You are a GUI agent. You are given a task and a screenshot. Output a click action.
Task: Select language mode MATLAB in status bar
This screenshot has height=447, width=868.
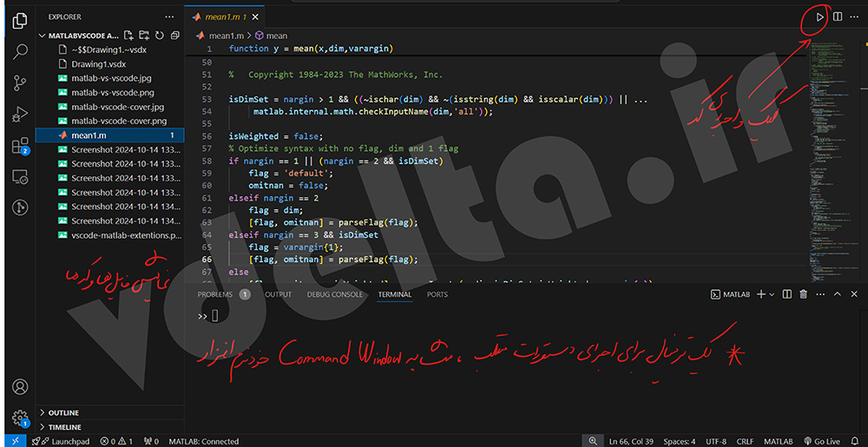coord(779,441)
